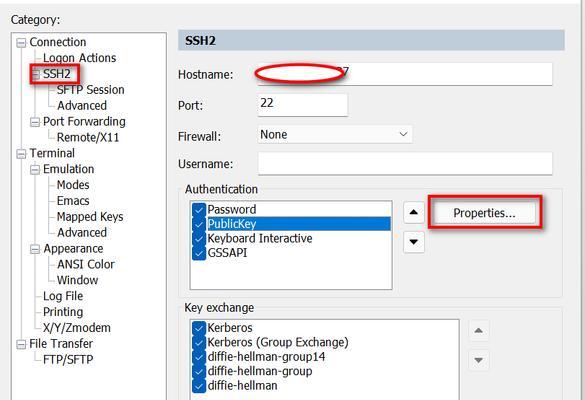Open PublicKey Properties button
Screen dimensions: 585x400
pos(484,213)
